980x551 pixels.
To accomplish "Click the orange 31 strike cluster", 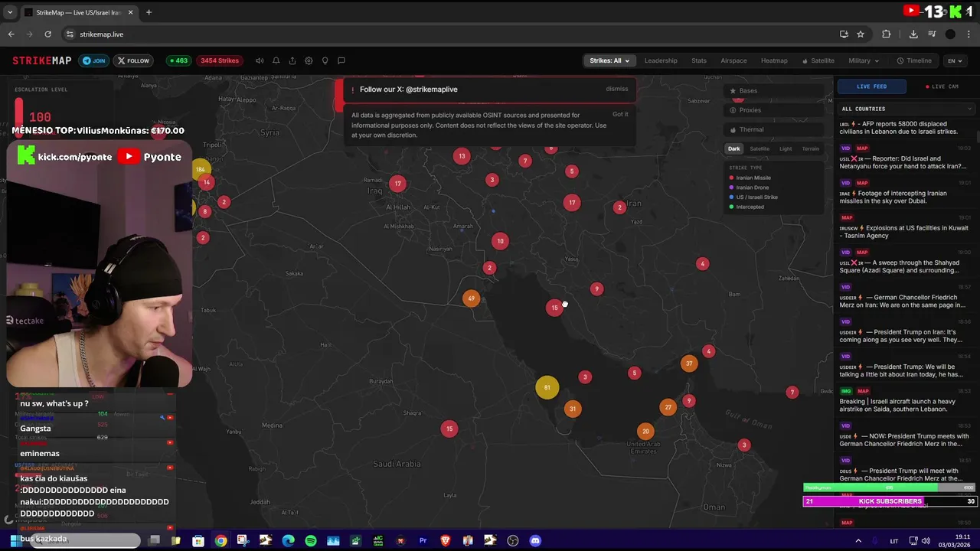I will (572, 409).
